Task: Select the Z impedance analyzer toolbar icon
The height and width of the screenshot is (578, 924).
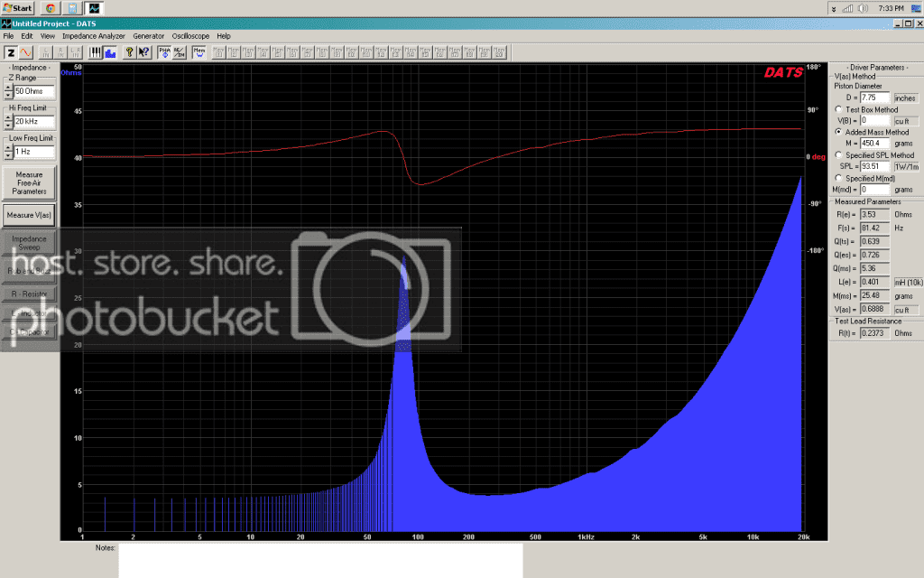Action: point(11,52)
